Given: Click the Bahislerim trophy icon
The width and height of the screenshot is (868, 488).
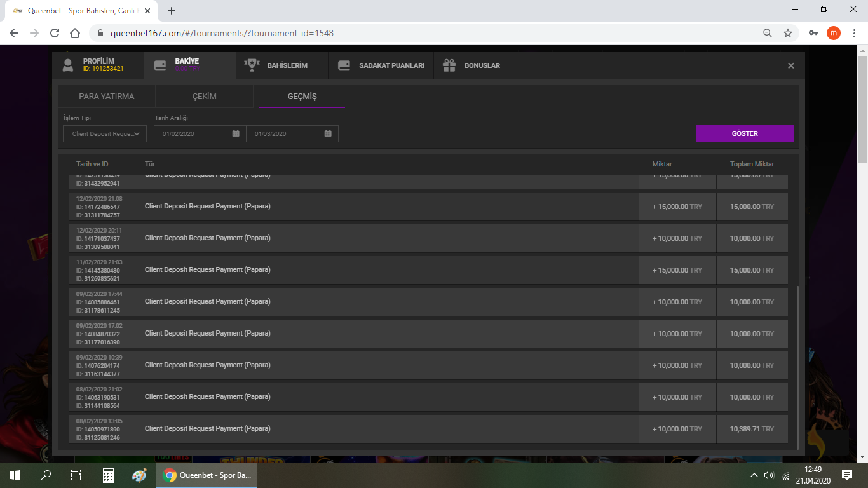Looking at the screenshot, I should coord(252,65).
